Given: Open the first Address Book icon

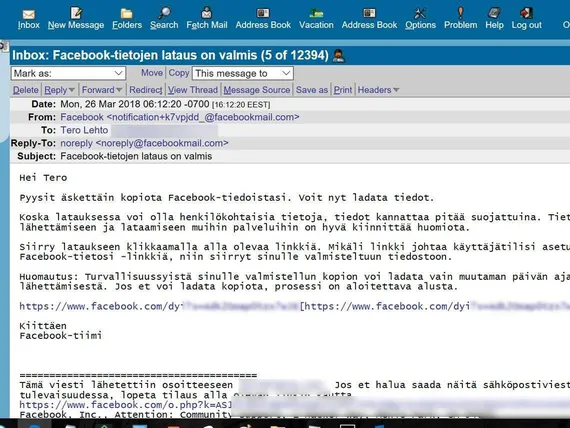Looking at the screenshot, I should tap(263, 13).
